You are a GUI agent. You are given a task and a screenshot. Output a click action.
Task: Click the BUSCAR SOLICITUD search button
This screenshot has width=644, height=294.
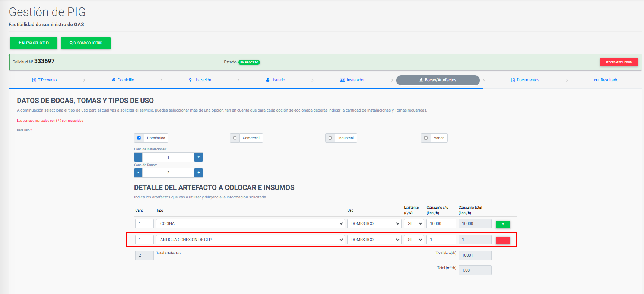86,43
